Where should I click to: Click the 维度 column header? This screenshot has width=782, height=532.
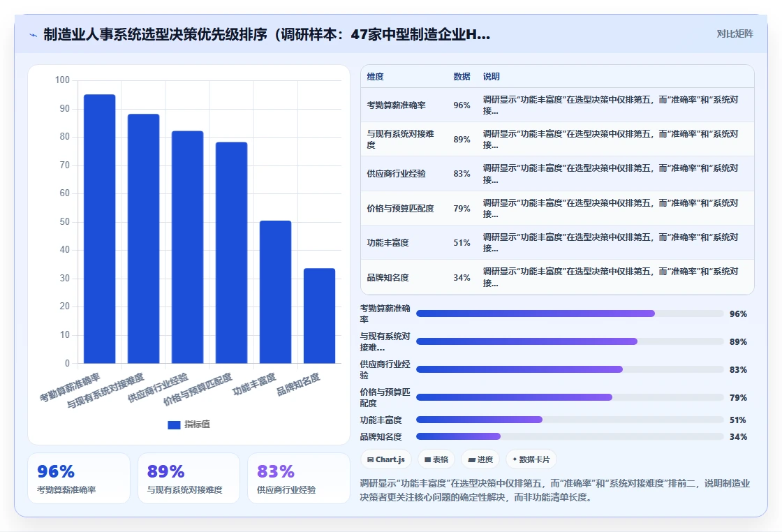pyautogui.click(x=375, y=77)
